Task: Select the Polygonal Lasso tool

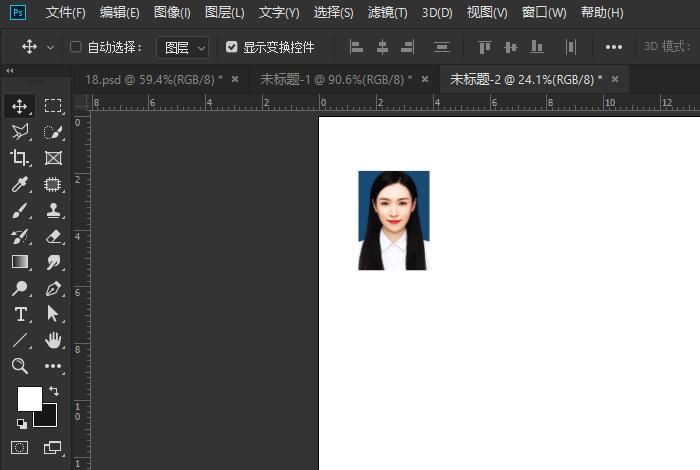Action: click(20, 132)
